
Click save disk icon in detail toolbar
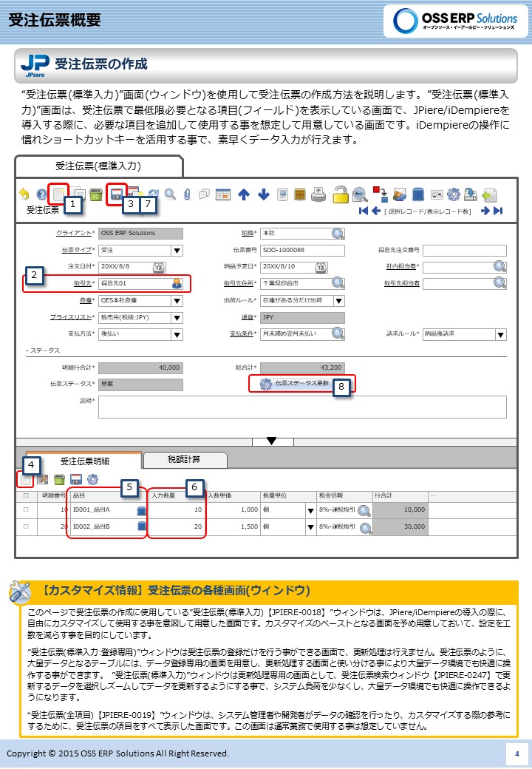(76, 480)
